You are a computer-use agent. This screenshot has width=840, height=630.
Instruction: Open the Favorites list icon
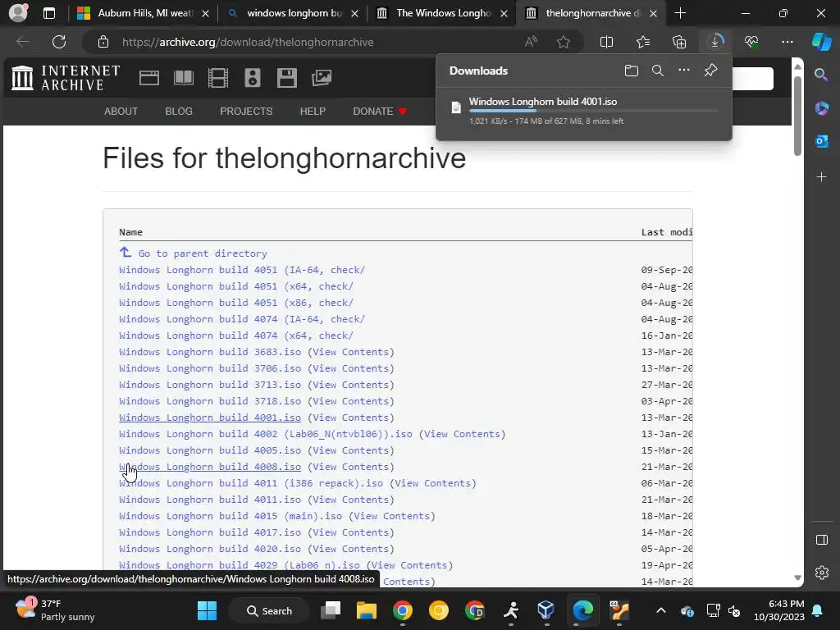[643, 42]
